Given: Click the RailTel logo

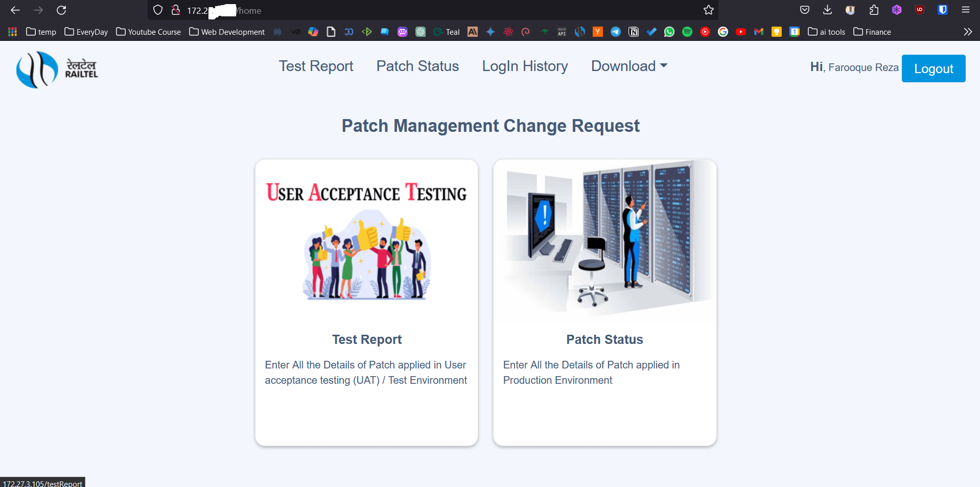Looking at the screenshot, I should click(x=57, y=69).
